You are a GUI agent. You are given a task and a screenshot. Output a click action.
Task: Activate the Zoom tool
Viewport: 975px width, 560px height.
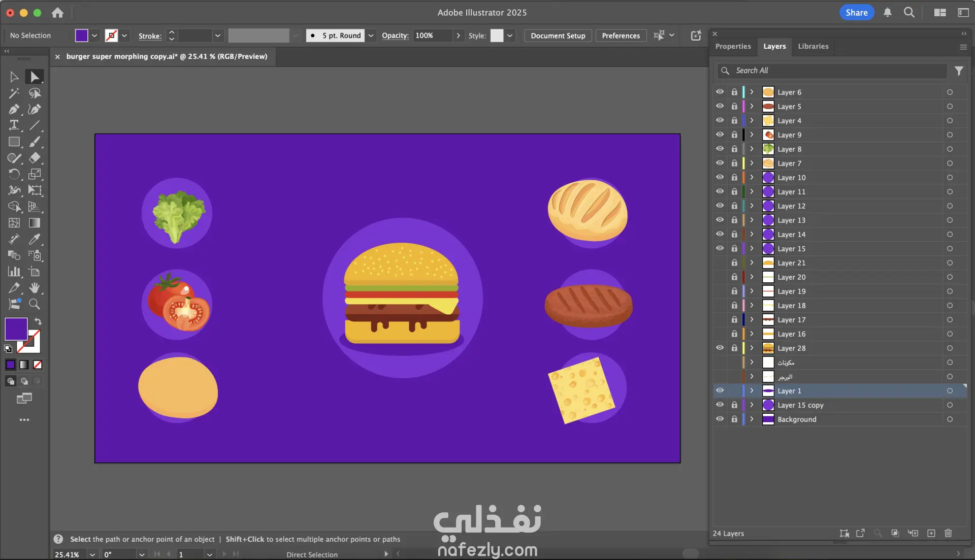pos(35,304)
